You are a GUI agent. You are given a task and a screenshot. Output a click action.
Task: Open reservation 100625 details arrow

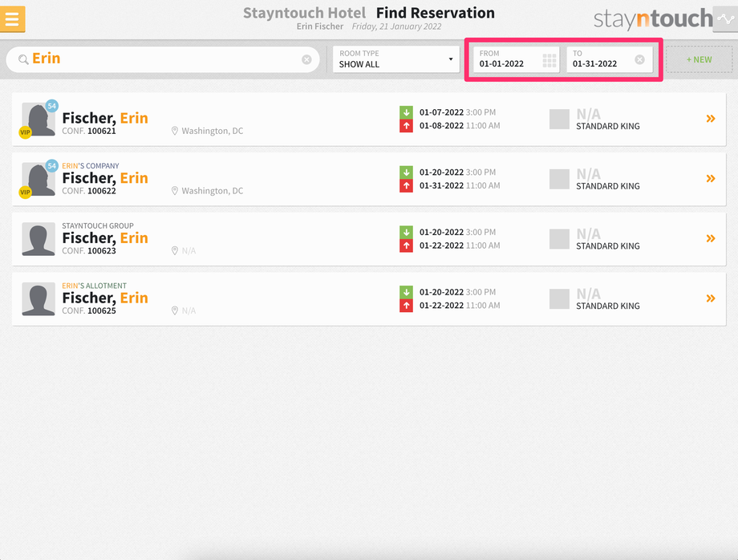click(x=711, y=298)
